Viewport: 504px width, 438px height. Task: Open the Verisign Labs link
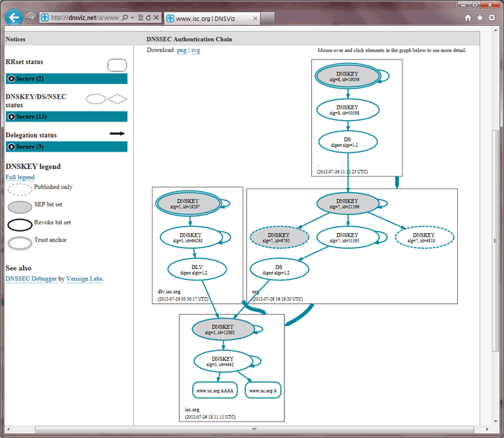[85, 278]
